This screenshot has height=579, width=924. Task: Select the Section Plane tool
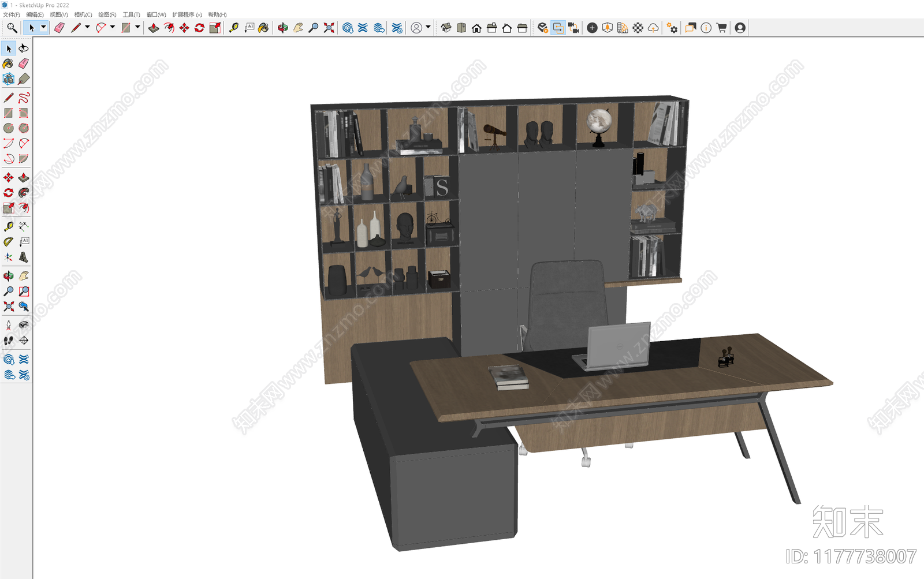[24, 341]
